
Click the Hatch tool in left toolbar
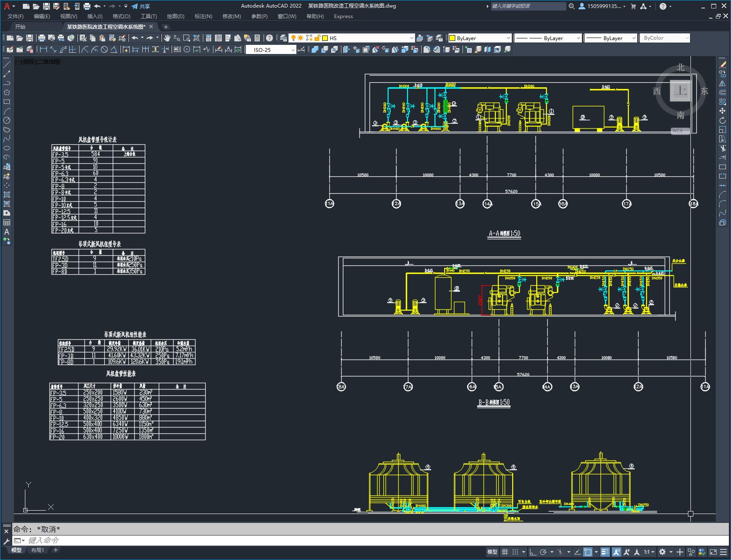pos(7,195)
